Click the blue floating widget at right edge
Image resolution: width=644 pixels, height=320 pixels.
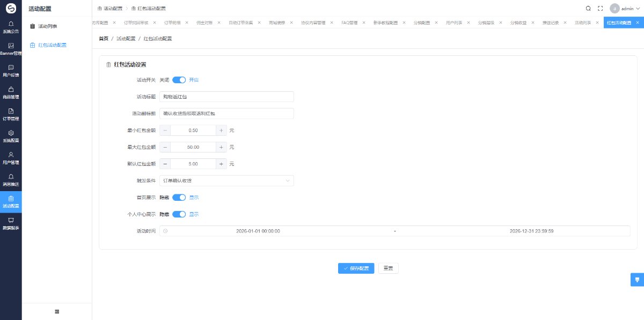tap(637, 280)
